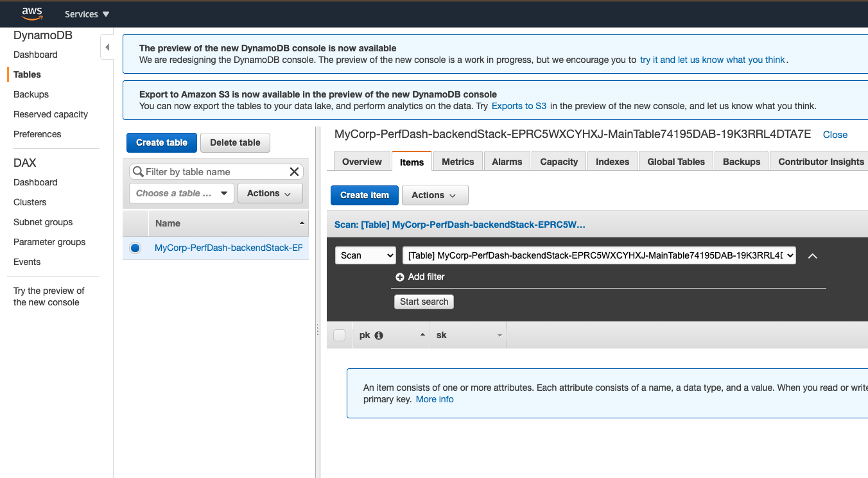Click into Filter by table name field
Screen dimensions: 868x478
[215, 171]
